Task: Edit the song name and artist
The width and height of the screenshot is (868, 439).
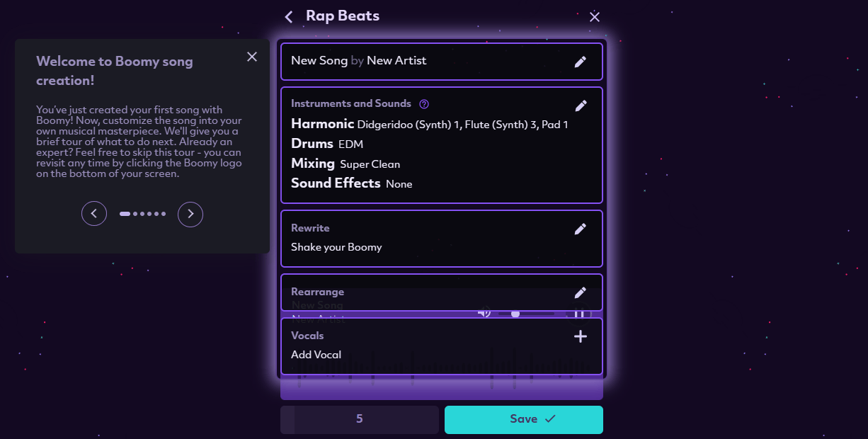Action: click(x=580, y=62)
